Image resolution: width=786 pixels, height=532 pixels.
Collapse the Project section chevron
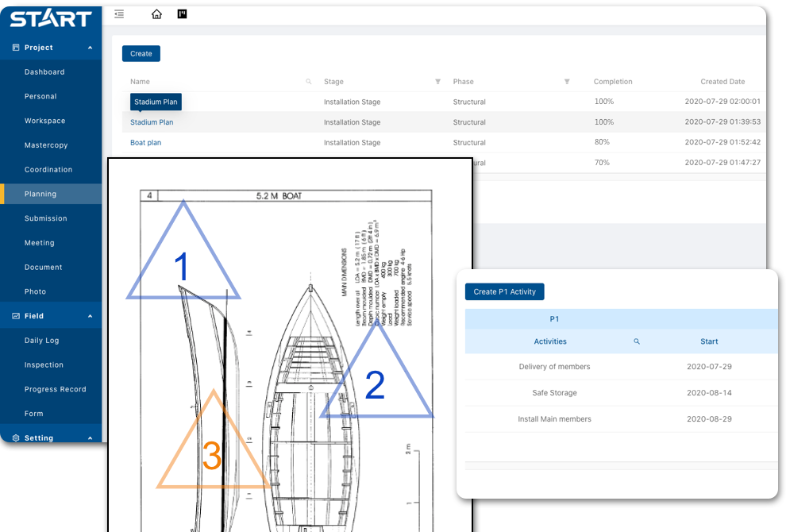pos(91,48)
